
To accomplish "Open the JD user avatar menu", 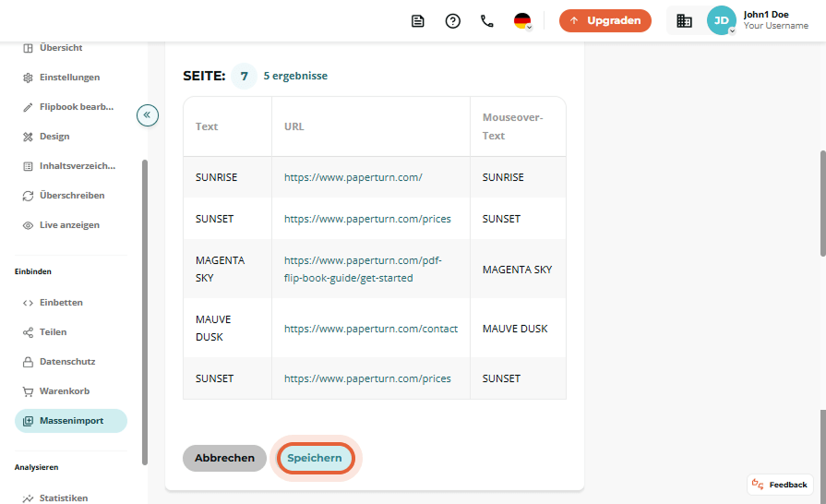I will pos(721,20).
